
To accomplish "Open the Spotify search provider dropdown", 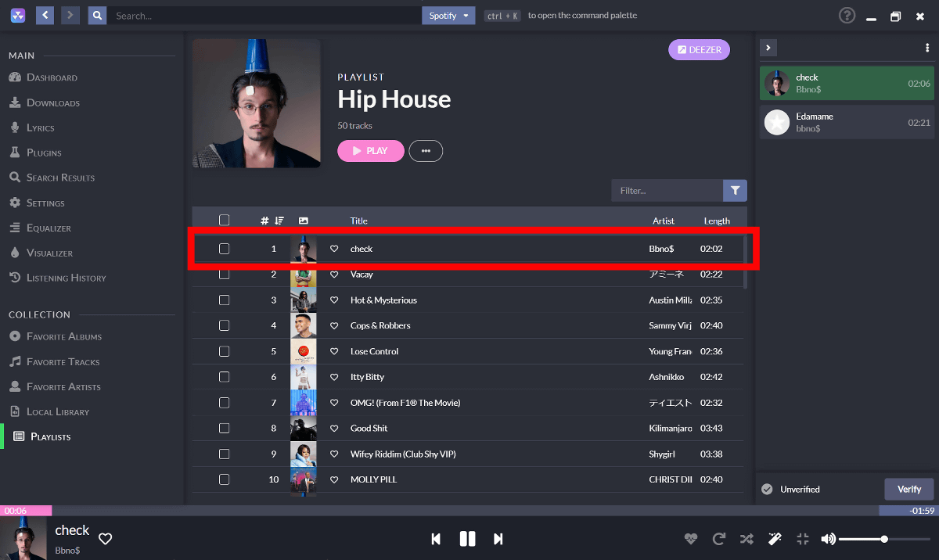I will click(448, 16).
